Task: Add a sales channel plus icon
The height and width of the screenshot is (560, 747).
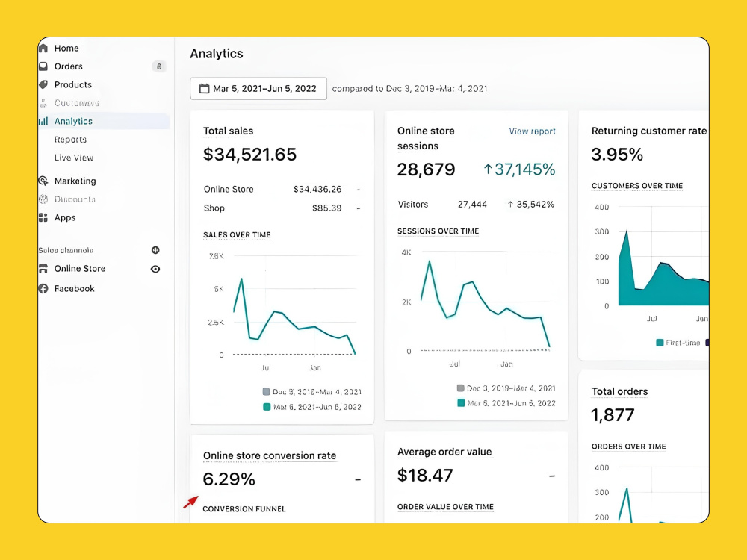Action: [155, 250]
